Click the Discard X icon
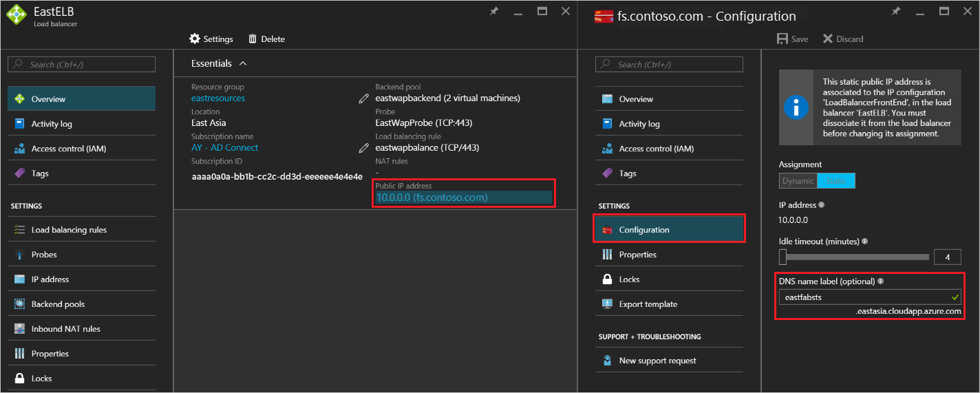The width and height of the screenshot is (980, 393). click(x=828, y=39)
